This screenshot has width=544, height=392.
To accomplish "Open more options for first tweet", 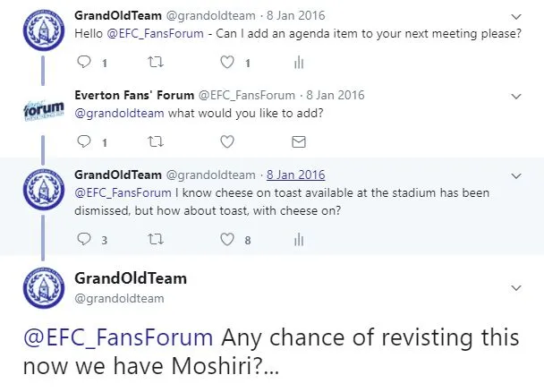I will click(x=515, y=17).
